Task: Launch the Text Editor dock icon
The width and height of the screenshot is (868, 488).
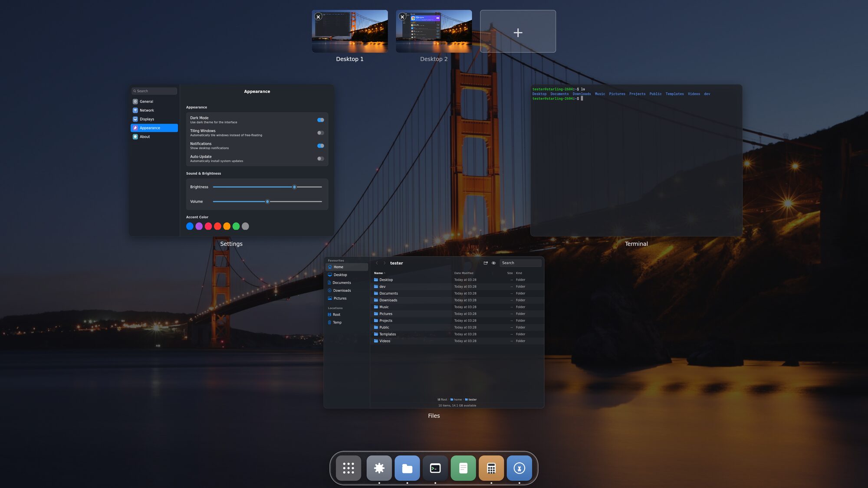Action: pos(463,468)
